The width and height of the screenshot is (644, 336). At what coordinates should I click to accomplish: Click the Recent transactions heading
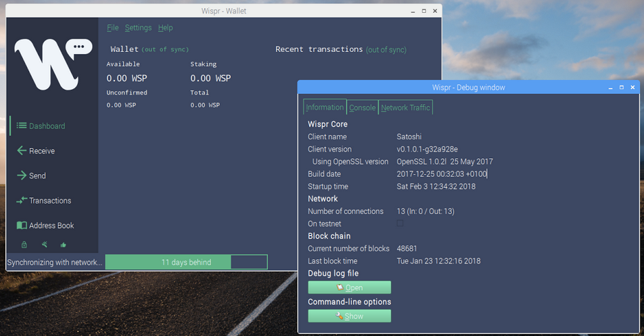(319, 49)
